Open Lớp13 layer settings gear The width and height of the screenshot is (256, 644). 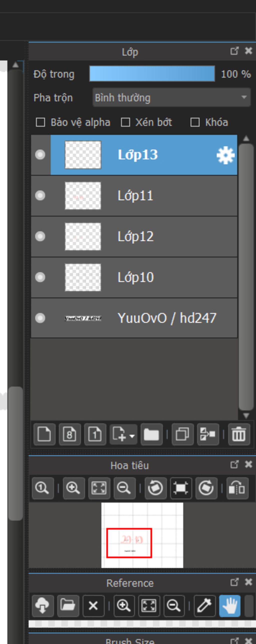225,155
